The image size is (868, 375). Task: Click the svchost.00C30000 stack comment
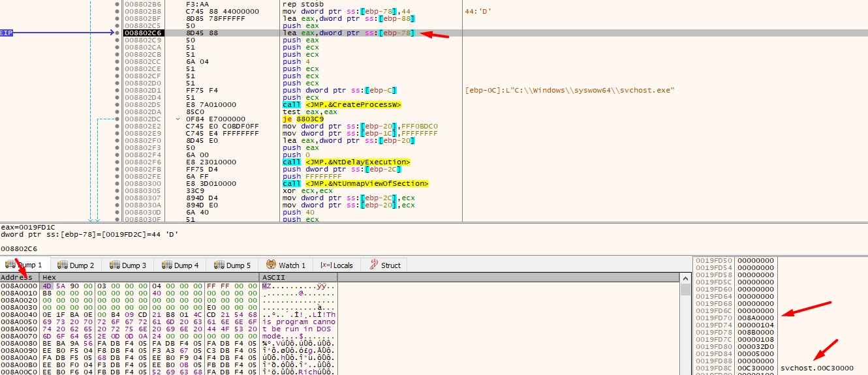tap(816, 368)
